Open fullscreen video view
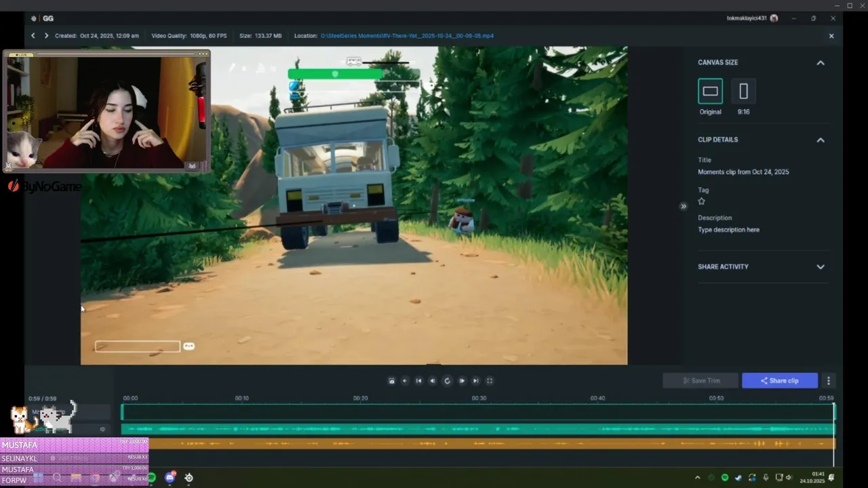 [x=490, y=381]
